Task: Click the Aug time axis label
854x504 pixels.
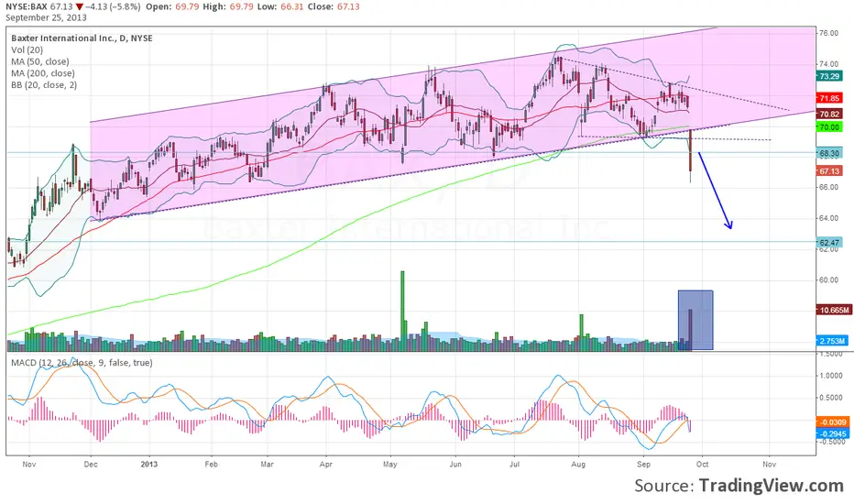Action: click(x=578, y=465)
